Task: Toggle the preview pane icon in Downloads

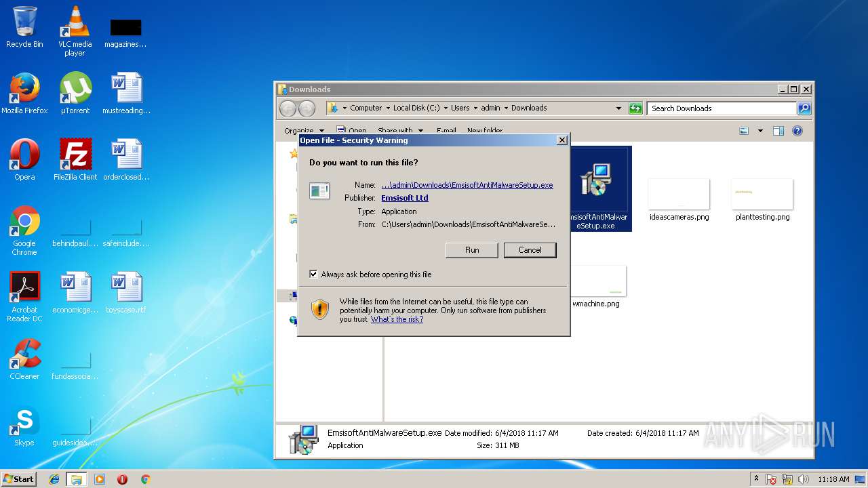Action: pyautogui.click(x=778, y=131)
